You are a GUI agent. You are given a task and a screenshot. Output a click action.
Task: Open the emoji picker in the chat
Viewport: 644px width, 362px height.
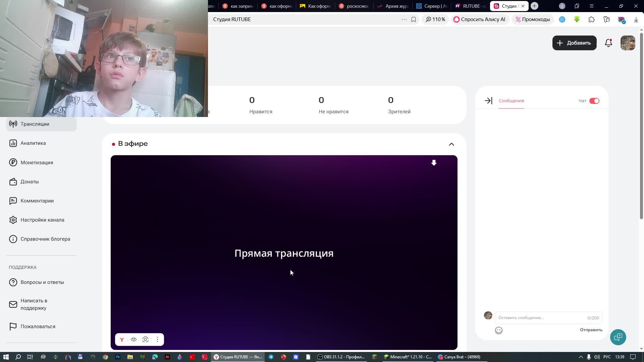point(499,330)
